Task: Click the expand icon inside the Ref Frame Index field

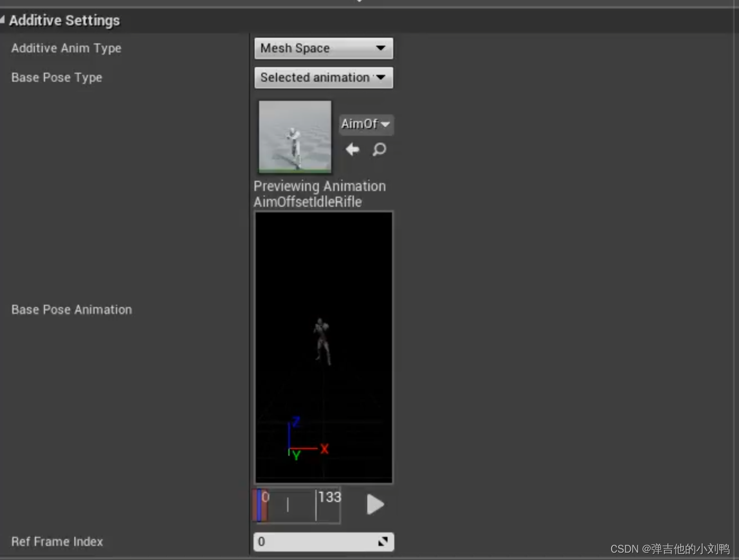Action: [x=384, y=541]
